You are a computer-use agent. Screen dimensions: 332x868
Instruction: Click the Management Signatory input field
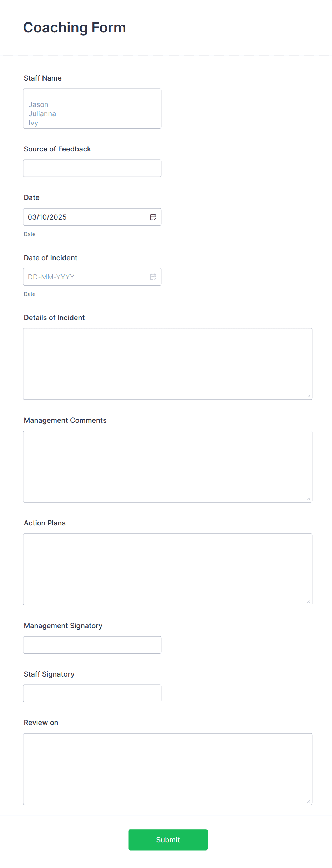[x=92, y=644]
